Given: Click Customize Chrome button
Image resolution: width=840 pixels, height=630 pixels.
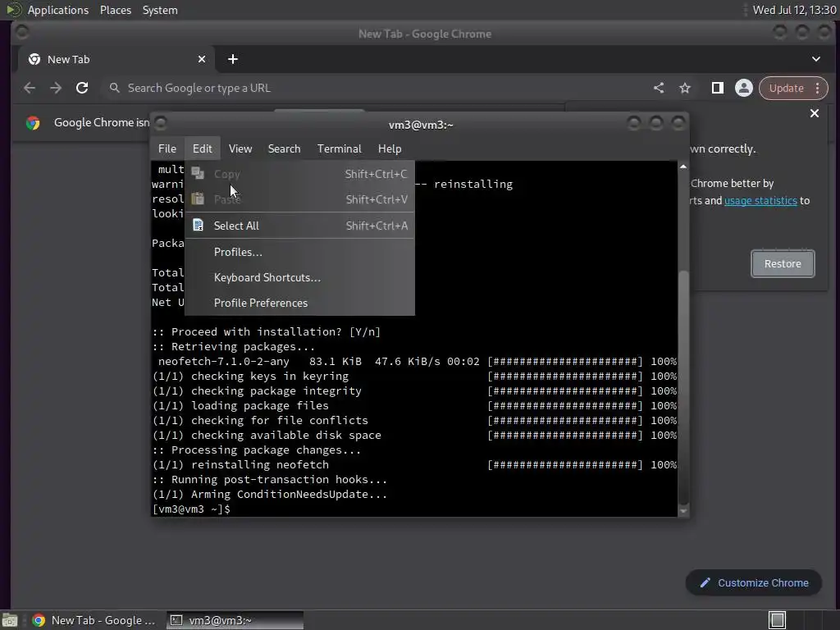Looking at the screenshot, I should [x=754, y=582].
